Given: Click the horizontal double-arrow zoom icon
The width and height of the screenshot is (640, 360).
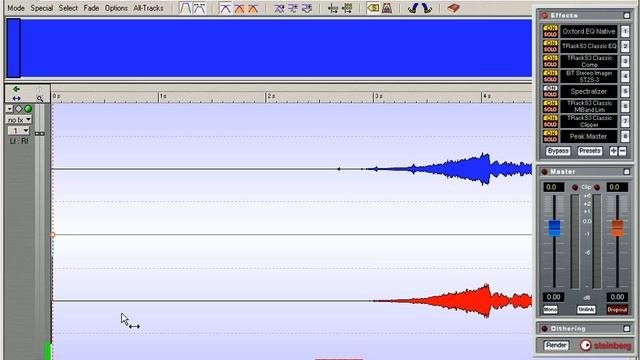Looking at the screenshot, I should (16, 98).
